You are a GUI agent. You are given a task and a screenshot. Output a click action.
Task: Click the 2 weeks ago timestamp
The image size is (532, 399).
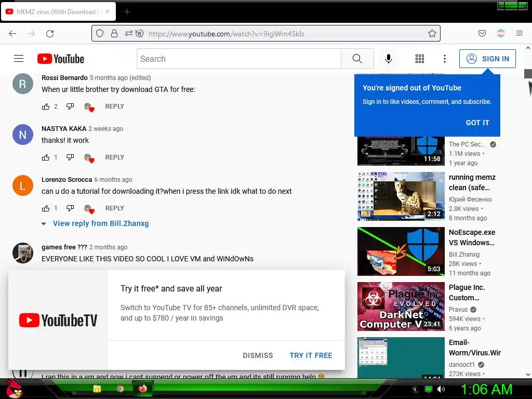[106, 129]
